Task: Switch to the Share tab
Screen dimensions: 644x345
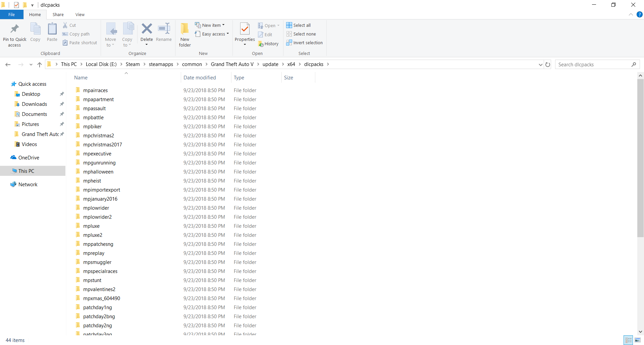Action: point(58,15)
